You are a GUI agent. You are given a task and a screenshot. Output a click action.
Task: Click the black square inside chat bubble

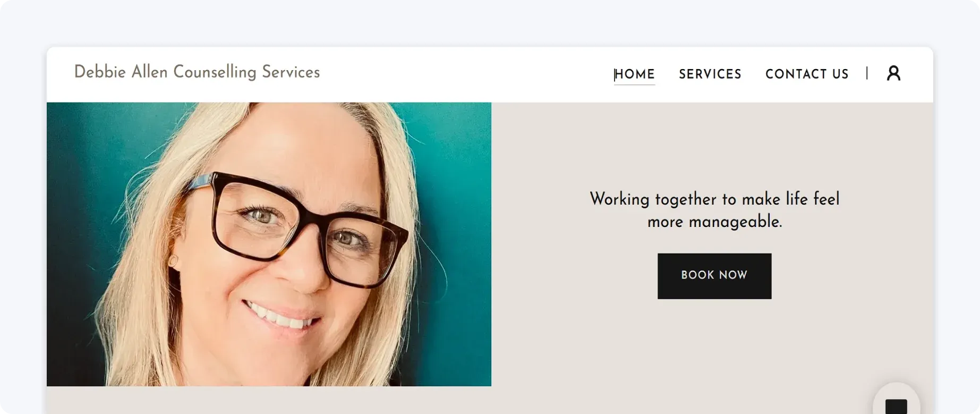tap(896, 407)
